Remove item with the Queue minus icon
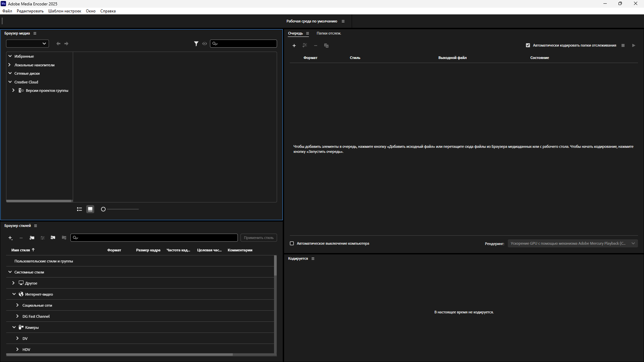Image resolution: width=644 pixels, height=362 pixels. tap(316, 46)
